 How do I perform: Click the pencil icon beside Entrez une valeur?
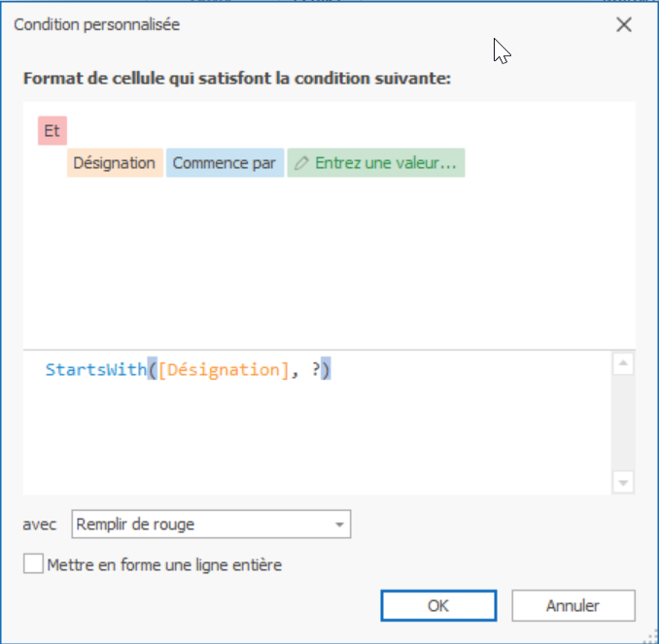click(301, 162)
